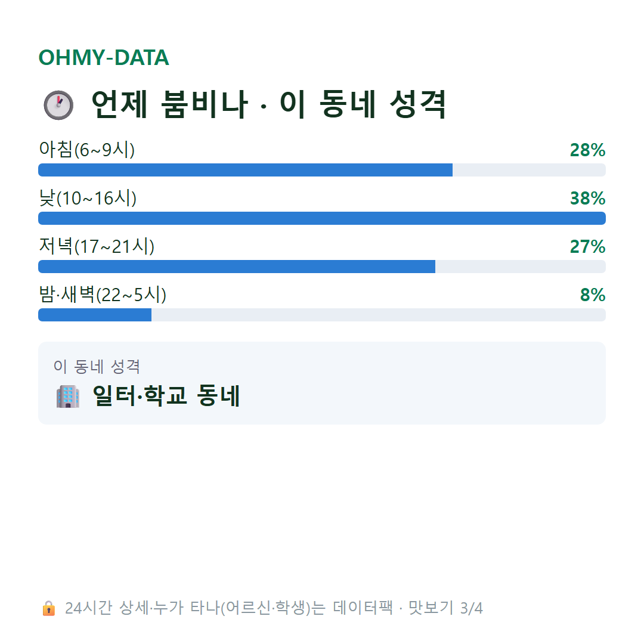Click the 38% daytime percentage value
644x644 pixels.
pyautogui.click(x=587, y=199)
